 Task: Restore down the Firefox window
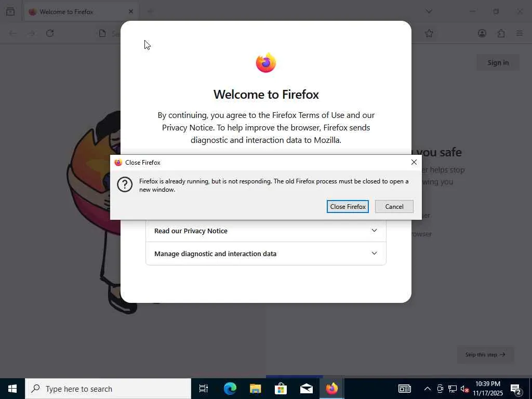[x=496, y=11]
